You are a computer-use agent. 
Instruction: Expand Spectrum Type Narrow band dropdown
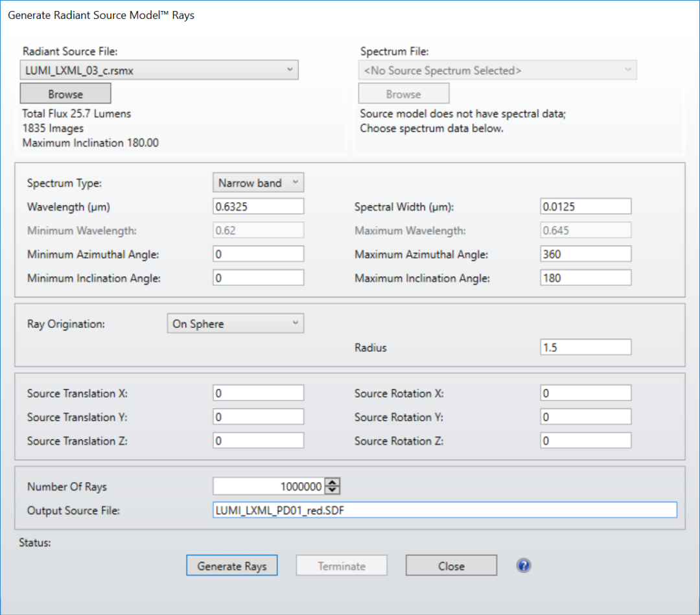[x=258, y=183]
